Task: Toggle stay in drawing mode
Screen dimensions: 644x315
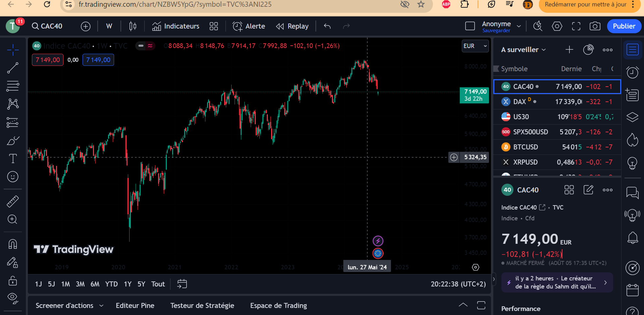Action: 13,262
